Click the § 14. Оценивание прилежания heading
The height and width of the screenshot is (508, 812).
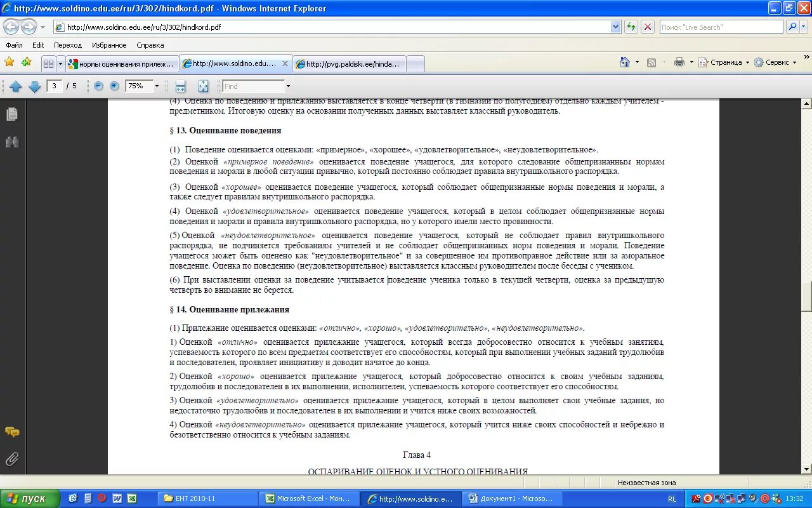[229, 310]
